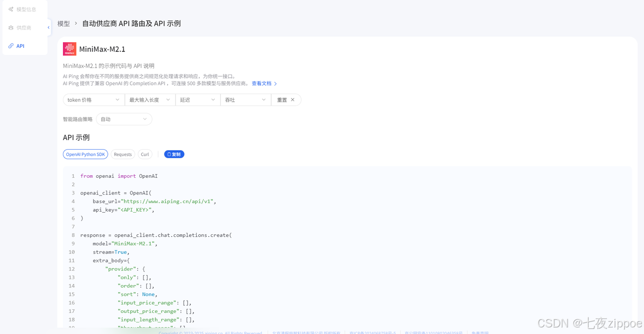Click the "sort": None code line
The height and width of the screenshot is (334, 644).
pos(137,294)
